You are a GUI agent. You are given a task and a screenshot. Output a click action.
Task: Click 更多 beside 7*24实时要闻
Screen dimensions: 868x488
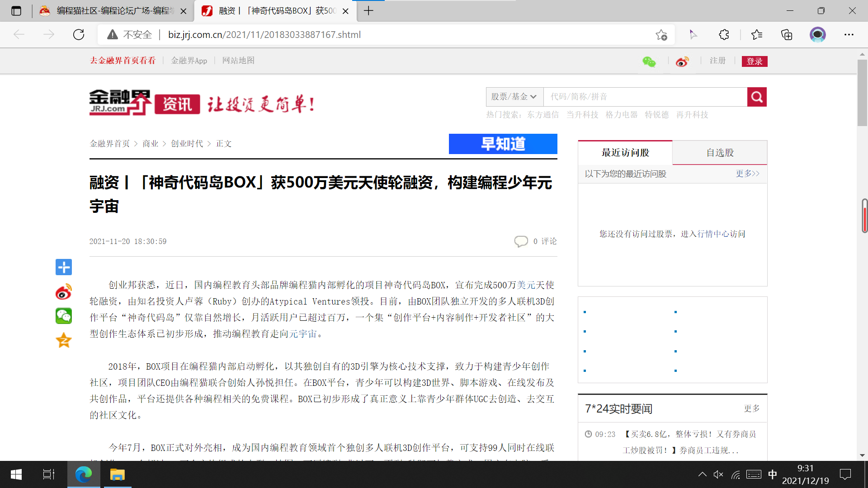[x=752, y=408]
